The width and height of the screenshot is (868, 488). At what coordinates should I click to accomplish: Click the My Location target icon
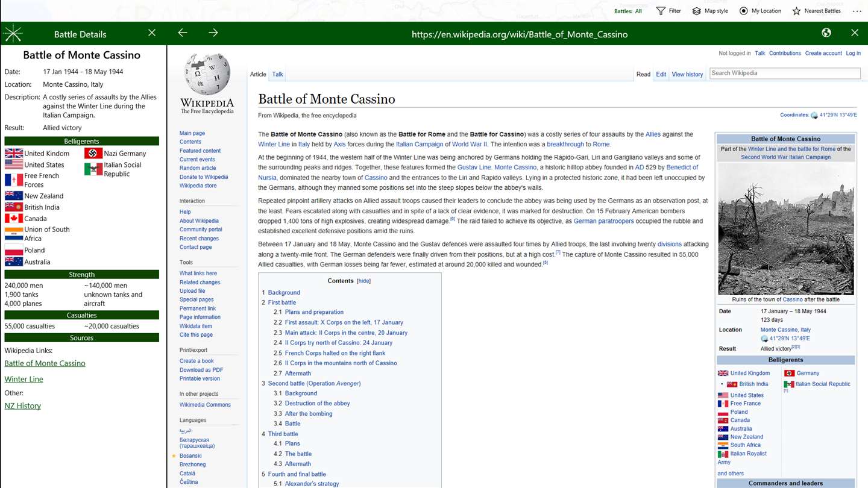(743, 11)
